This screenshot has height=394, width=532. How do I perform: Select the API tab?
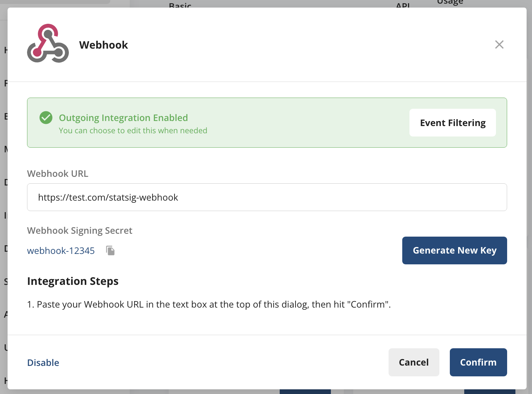click(x=403, y=5)
